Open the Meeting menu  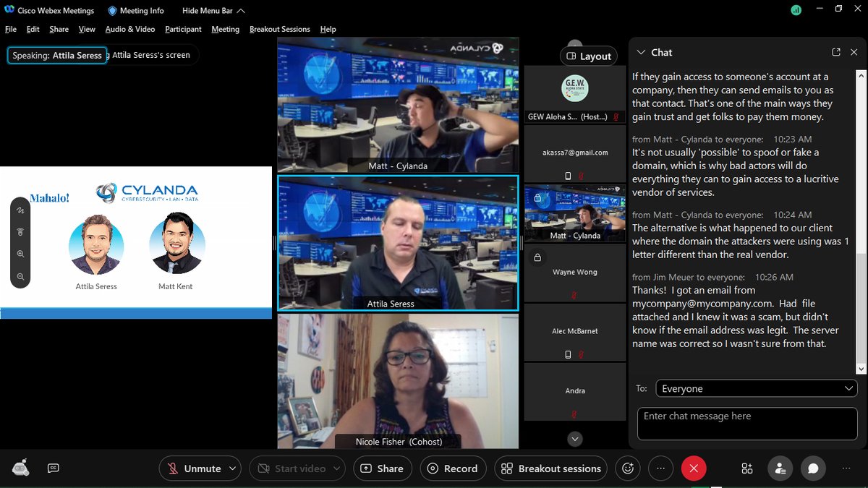(225, 29)
